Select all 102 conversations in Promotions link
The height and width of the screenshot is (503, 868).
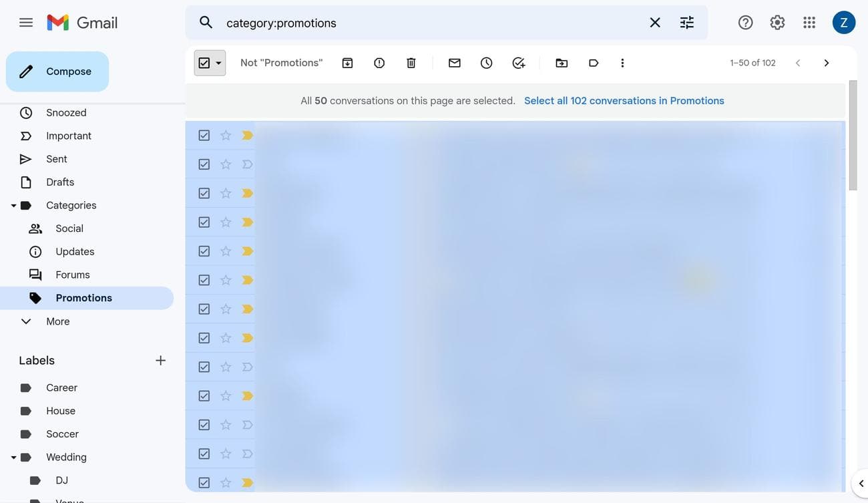pos(624,101)
